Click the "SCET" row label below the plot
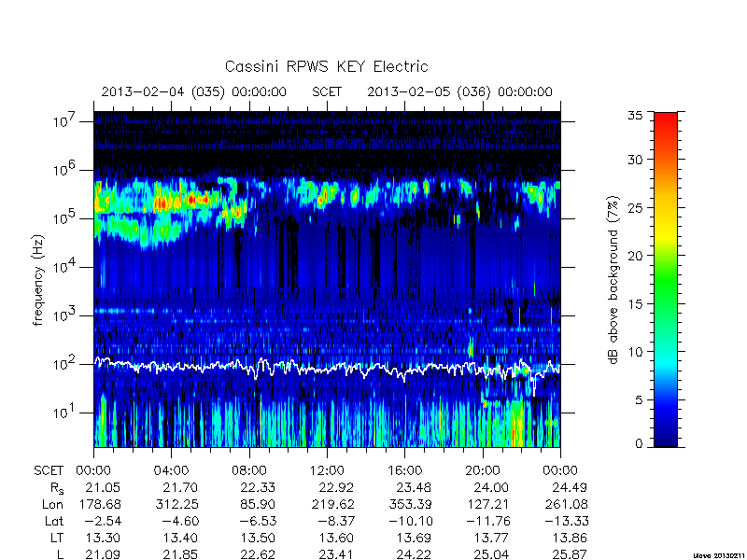The height and width of the screenshot is (560, 747). (49, 471)
